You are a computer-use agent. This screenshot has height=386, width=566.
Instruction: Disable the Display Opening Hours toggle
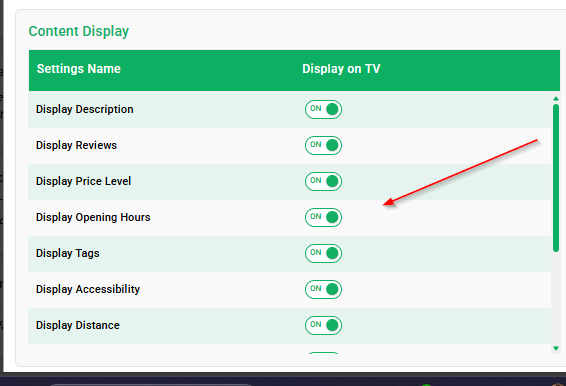tap(323, 217)
